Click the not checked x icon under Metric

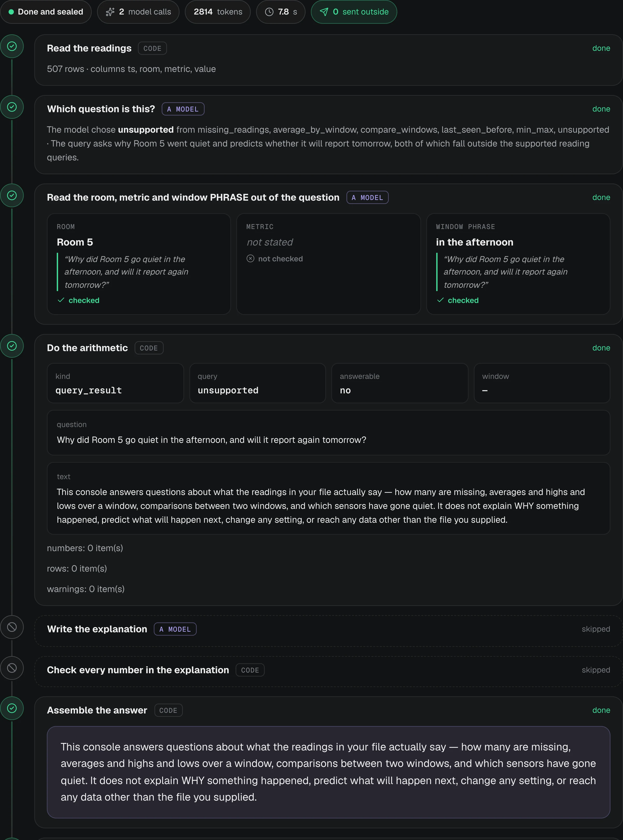point(250,259)
